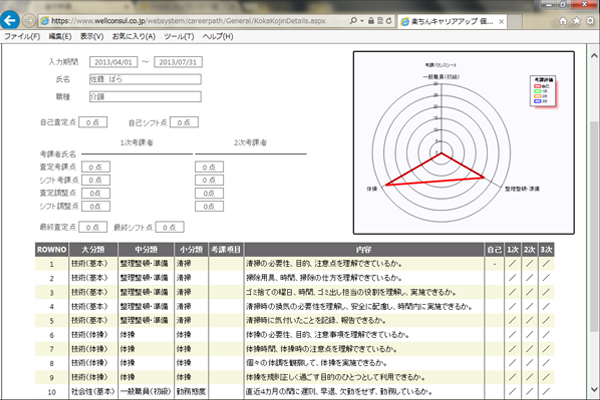Click the 内容 column header
600x400 pixels.
[x=364, y=250]
